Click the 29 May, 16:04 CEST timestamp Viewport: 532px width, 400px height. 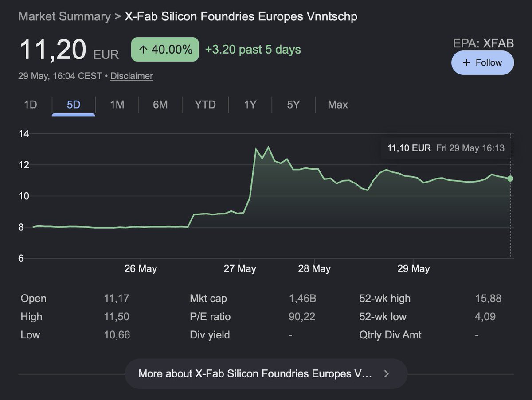click(60, 76)
